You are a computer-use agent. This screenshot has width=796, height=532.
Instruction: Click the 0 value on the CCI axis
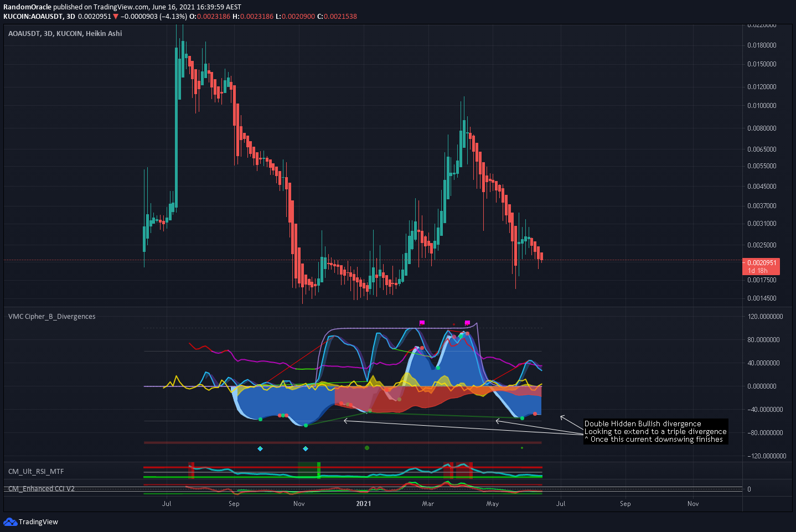click(x=749, y=489)
